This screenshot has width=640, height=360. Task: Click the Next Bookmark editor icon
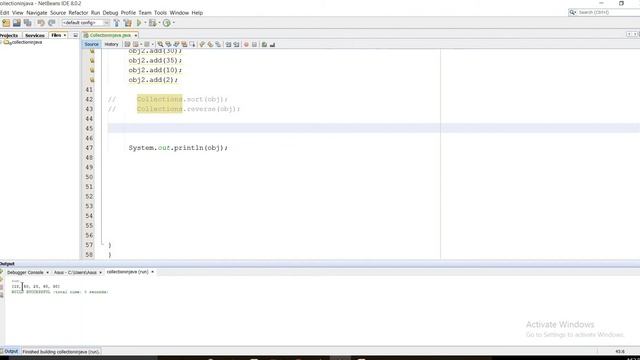click(210, 44)
